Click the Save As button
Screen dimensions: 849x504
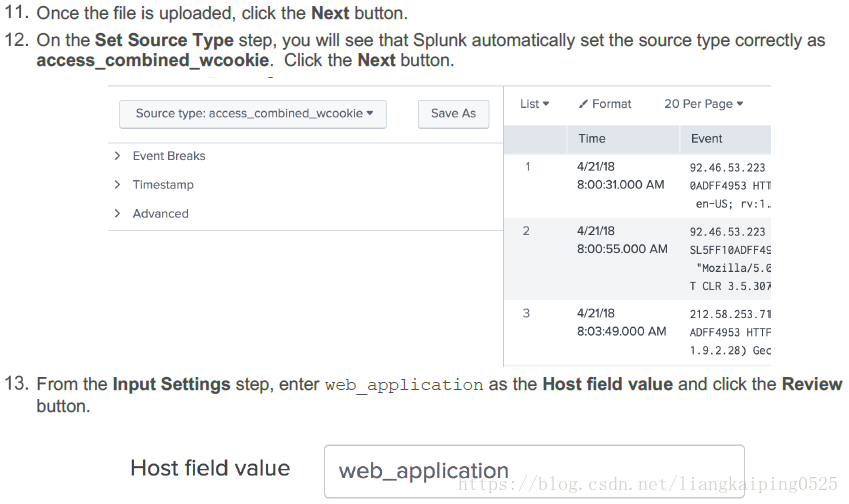pos(453,114)
